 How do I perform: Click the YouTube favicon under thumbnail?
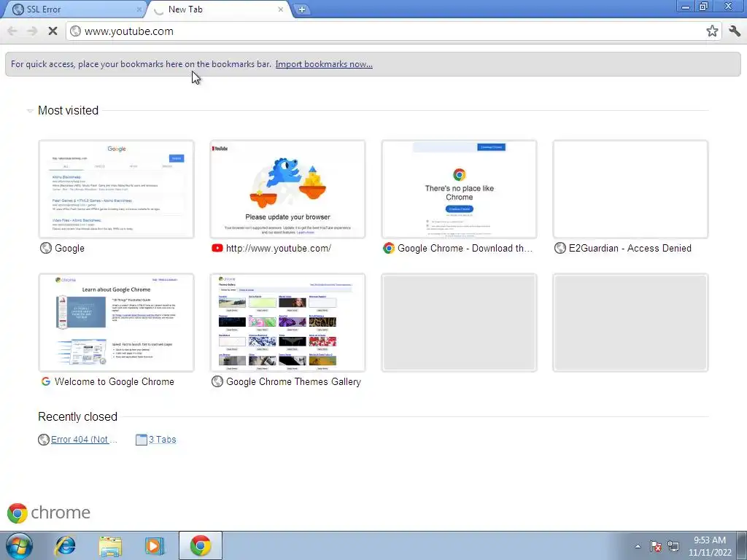[217, 248]
